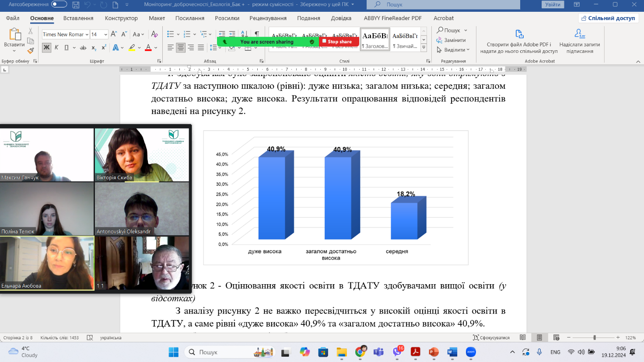This screenshot has height=362, width=644.
Task: Click the superscript x² icon
Action: 104,48
